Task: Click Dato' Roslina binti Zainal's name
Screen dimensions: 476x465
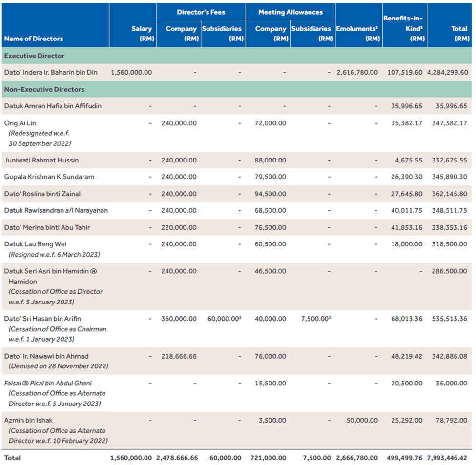Action: (42, 194)
